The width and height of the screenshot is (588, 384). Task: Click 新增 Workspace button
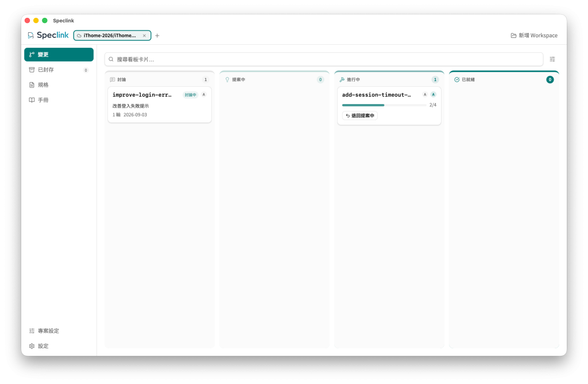[534, 35]
